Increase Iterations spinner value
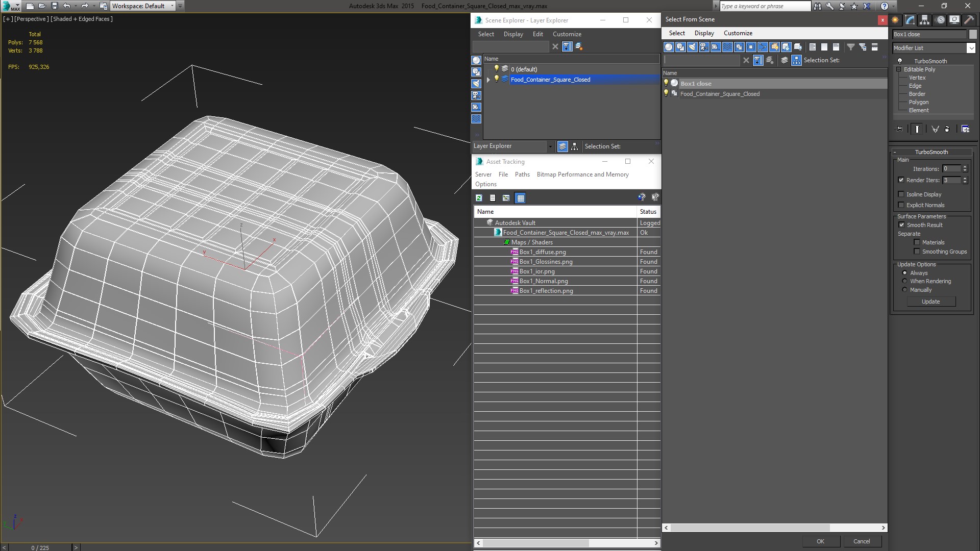 click(x=965, y=167)
